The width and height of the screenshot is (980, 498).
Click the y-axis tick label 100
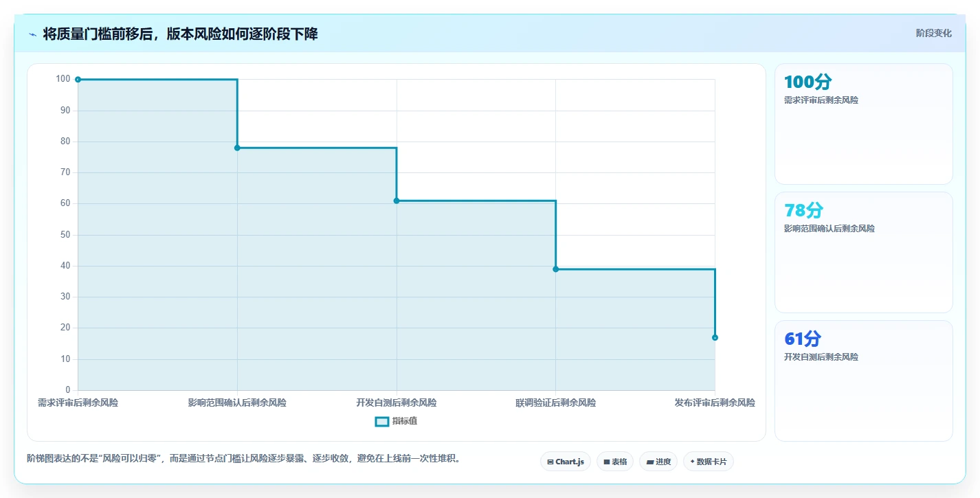(x=63, y=79)
